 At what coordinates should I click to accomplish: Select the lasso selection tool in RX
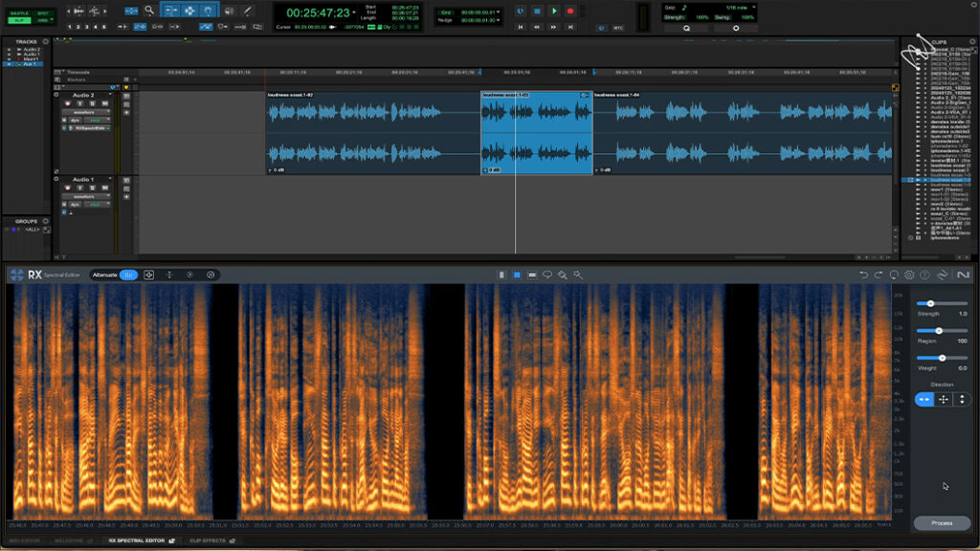[x=547, y=275]
